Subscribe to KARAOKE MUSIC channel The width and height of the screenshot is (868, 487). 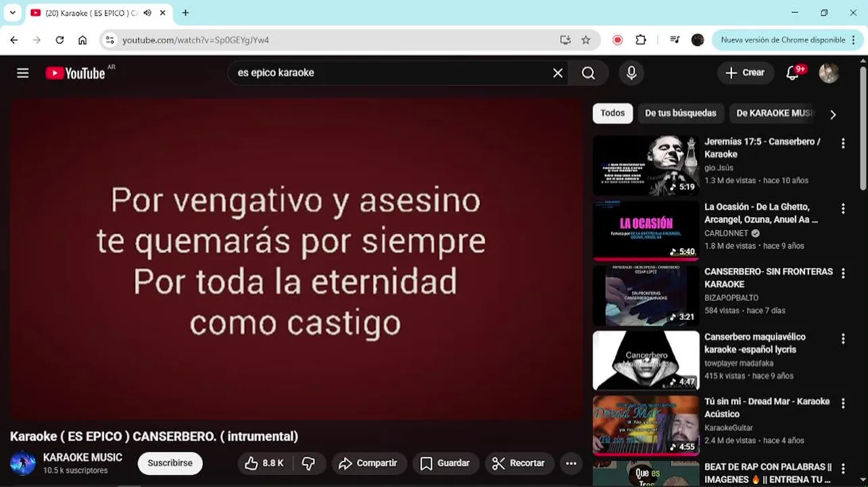pyautogui.click(x=170, y=463)
